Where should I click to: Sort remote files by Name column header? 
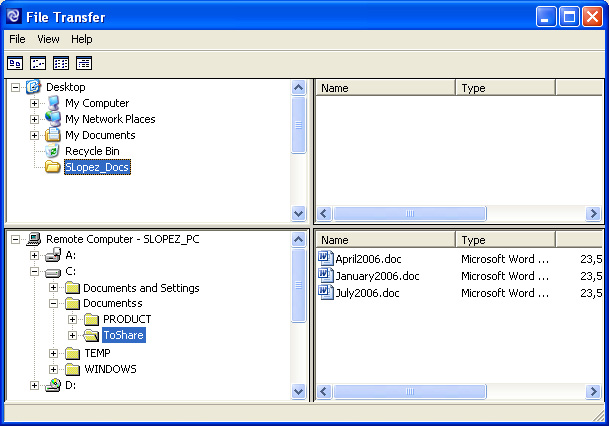pos(385,240)
